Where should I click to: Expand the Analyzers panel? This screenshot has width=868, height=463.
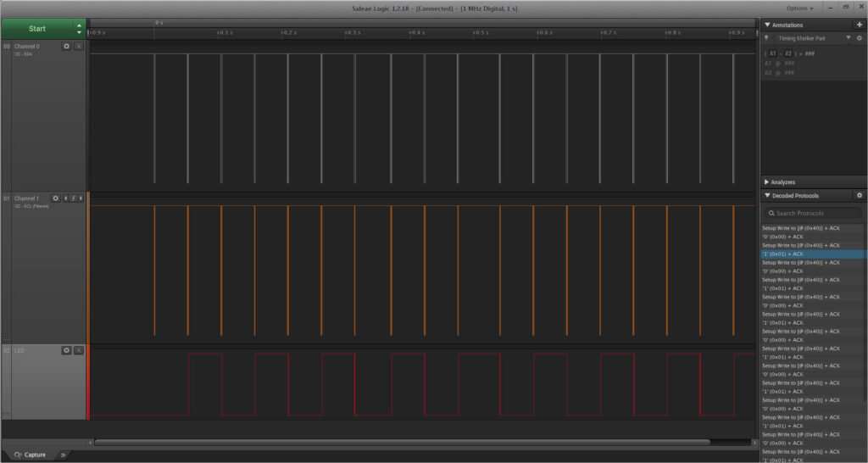coord(766,182)
